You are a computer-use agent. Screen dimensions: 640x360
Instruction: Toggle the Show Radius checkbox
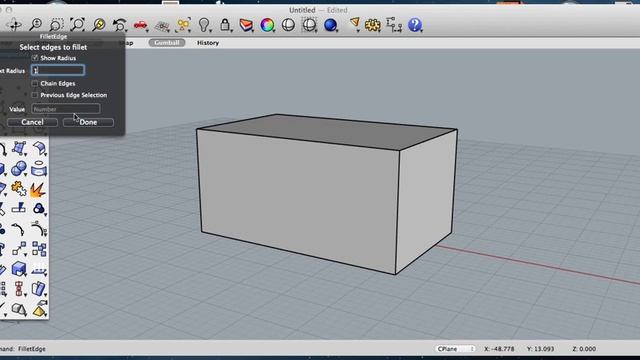pos(35,58)
